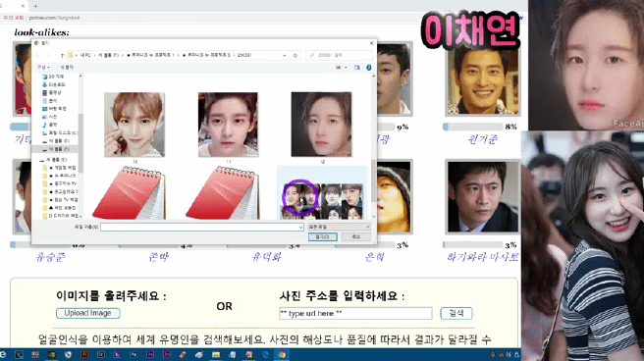The height and width of the screenshot is (361, 644).
Task: Expand the file name combo box arrow
Action: coord(300,227)
